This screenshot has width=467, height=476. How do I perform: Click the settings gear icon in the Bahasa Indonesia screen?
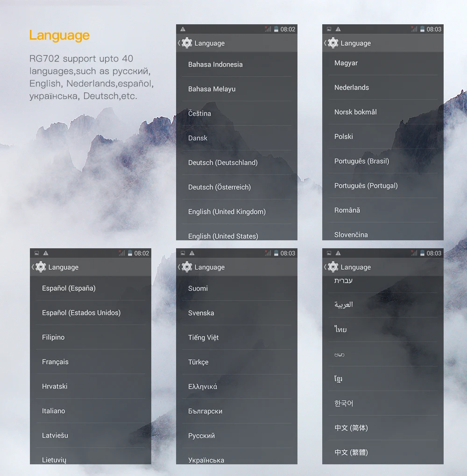click(x=187, y=43)
